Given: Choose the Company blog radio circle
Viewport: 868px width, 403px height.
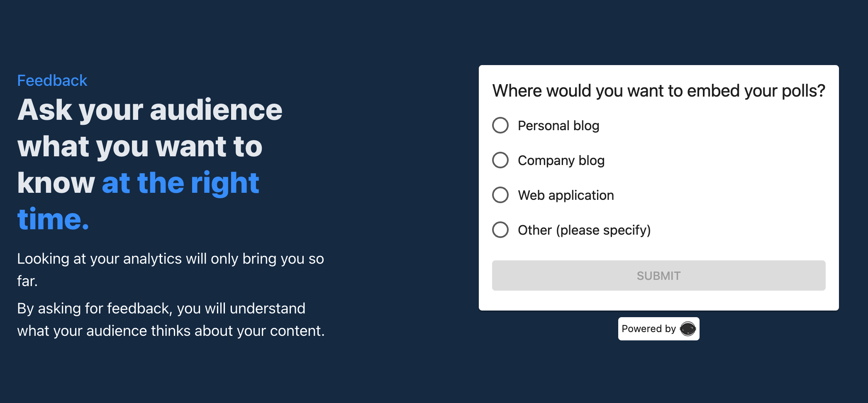Looking at the screenshot, I should tap(500, 160).
